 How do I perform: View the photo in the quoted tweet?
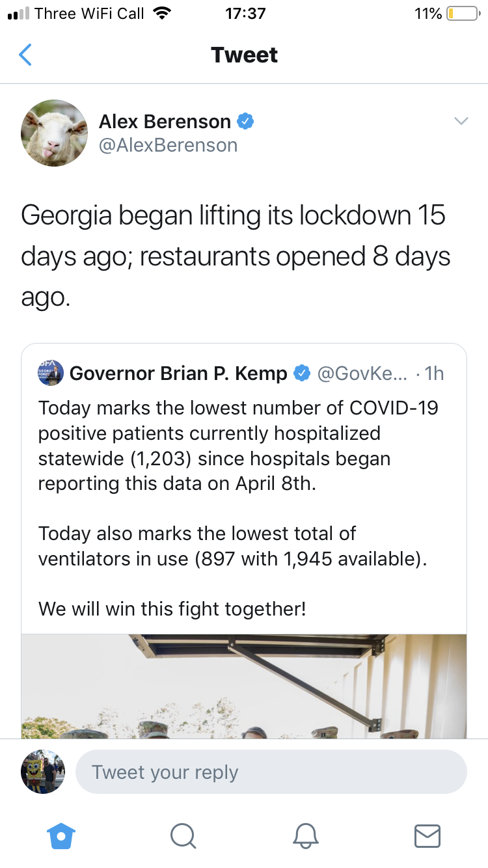coord(244,686)
